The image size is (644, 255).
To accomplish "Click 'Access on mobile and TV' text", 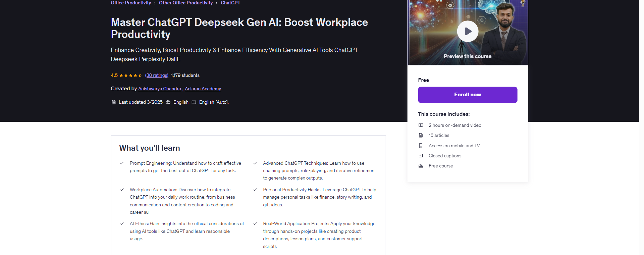I will (454, 146).
